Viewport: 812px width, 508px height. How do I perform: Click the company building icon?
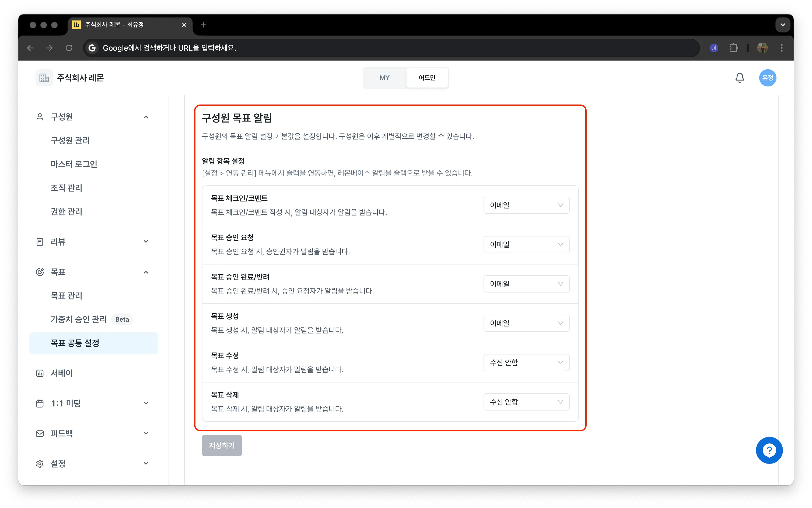coord(44,78)
